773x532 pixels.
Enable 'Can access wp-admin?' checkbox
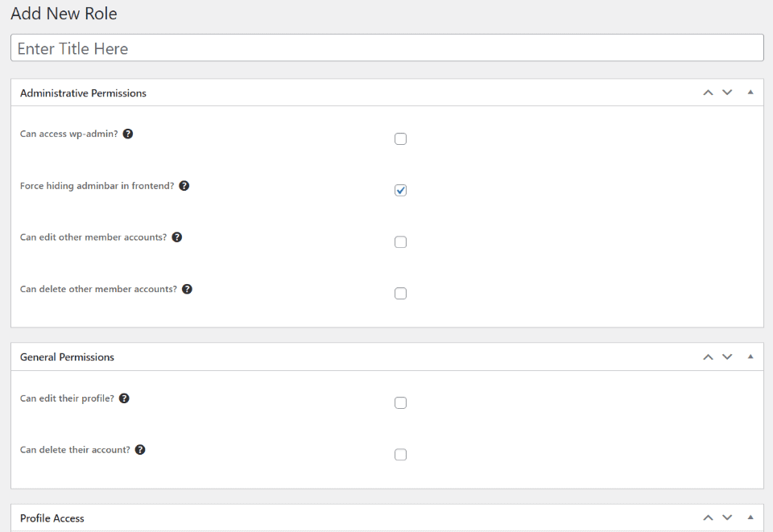coord(400,139)
